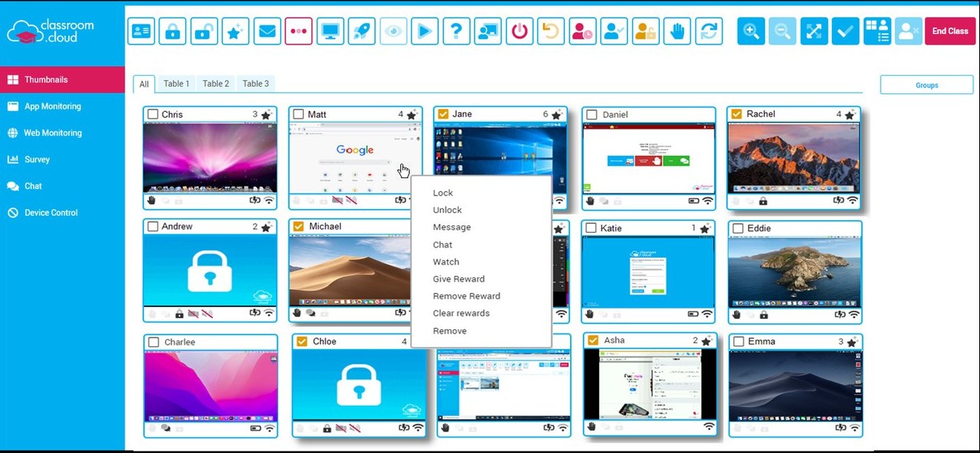The height and width of the screenshot is (453, 980).
Task: Click the star icon on Chris's card
Action: [266, 115]
